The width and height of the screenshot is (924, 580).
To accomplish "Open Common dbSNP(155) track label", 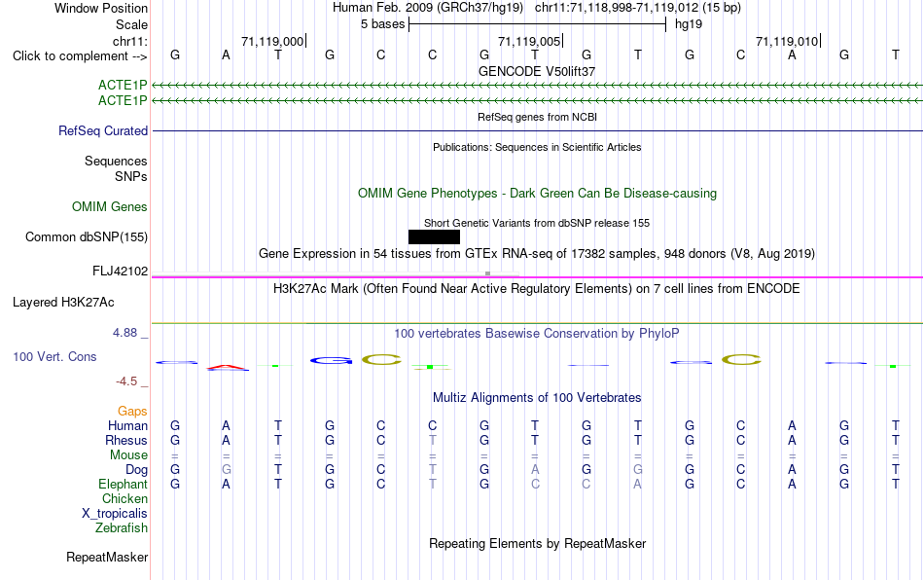I will click(x=87, y=236).
